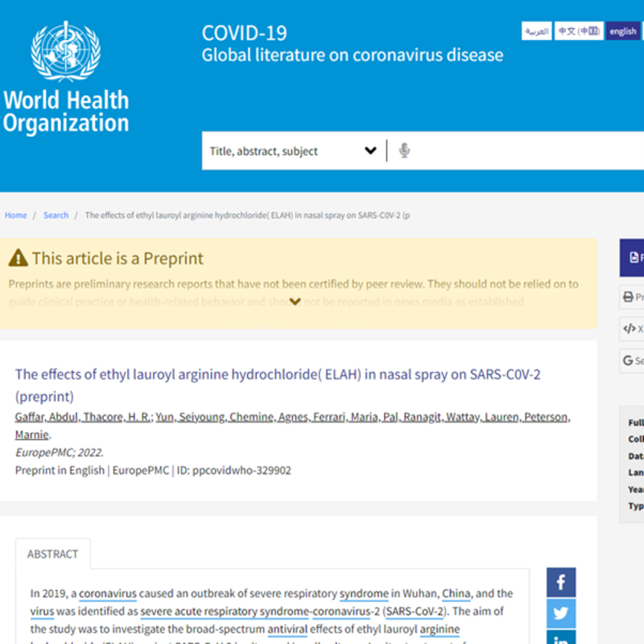Click the microphone voice search icon
This screenshot has height=644, width=644.
point(404,151)
